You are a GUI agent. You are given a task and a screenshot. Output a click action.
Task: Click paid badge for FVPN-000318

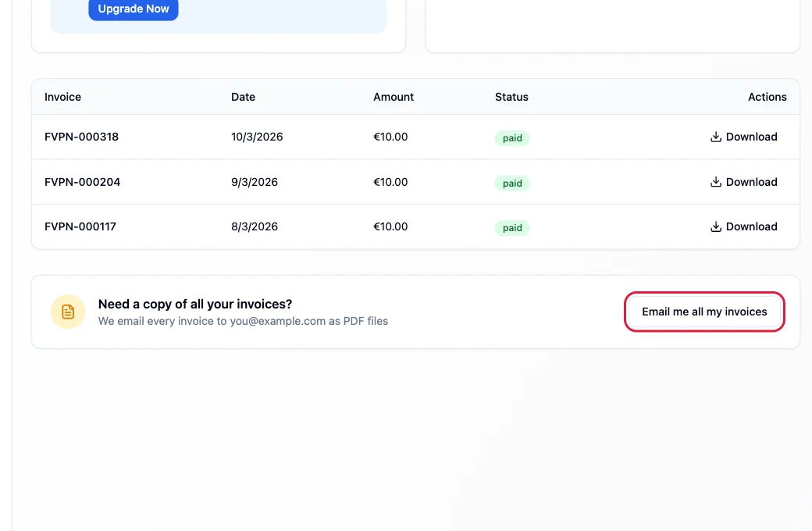[x=512, y=137]
